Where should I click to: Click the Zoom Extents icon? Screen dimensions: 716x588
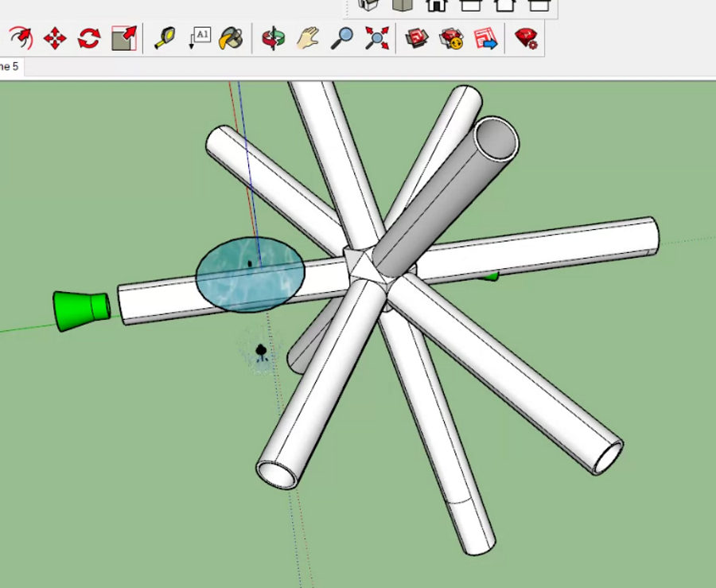(x=377, y=38)
